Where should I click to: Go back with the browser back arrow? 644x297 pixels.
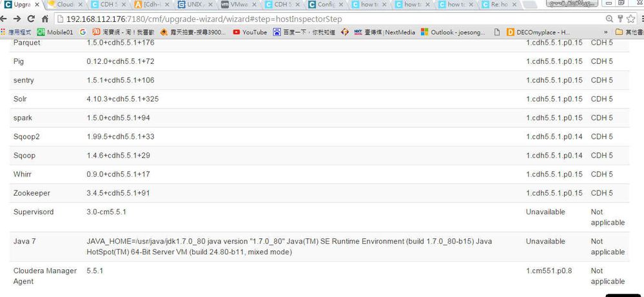point(4,19)
